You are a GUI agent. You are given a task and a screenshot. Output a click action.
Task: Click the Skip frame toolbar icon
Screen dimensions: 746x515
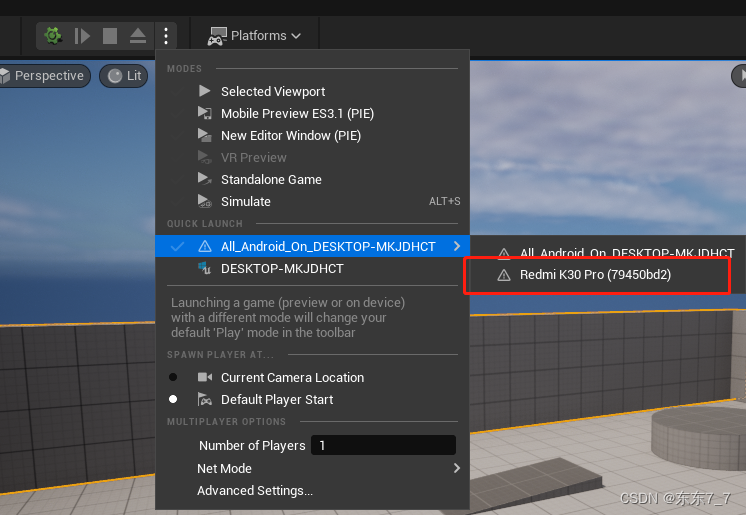(82, 36)
